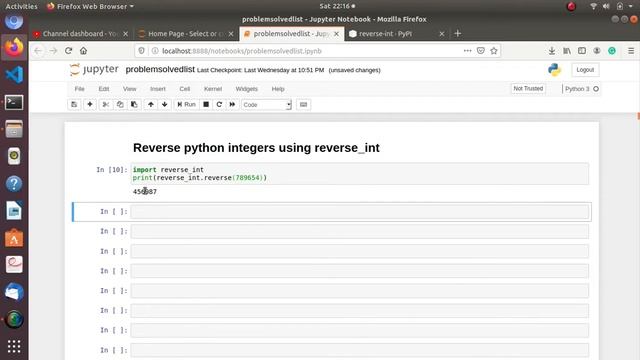Open Help from the dock

(14, 184)
